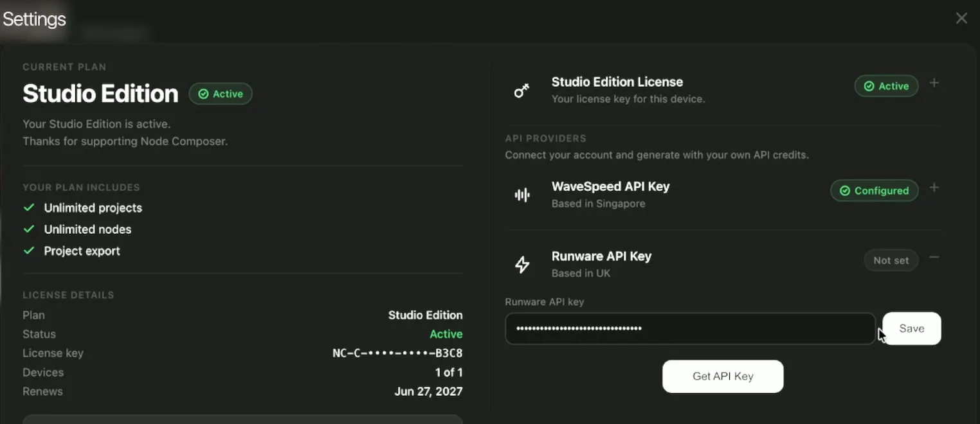Focus the Runware API key input field
This screenshot has width=980, height=424.
[x=690, y=329]
